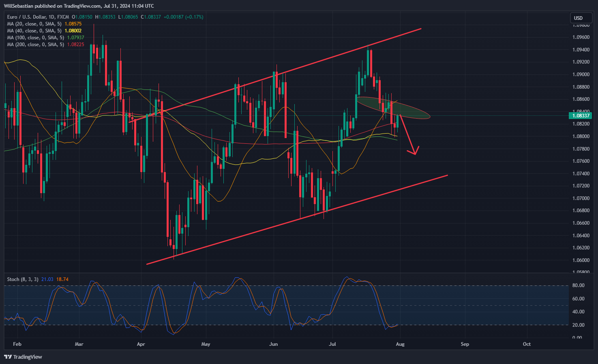Click the WillSebastian published on TradingView.com header
The height and width of the screenshot is (364, 598).
[x=79, y=6]
